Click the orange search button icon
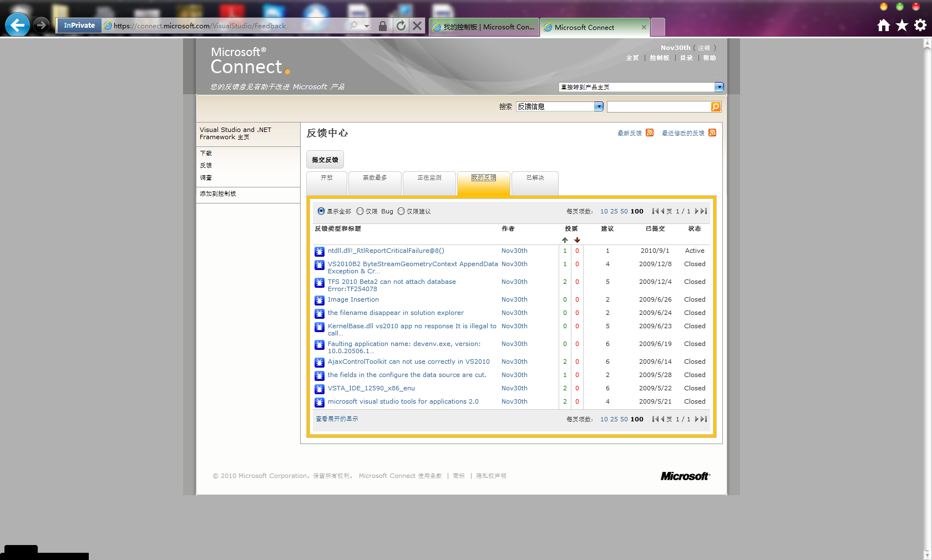 [716, 106]
